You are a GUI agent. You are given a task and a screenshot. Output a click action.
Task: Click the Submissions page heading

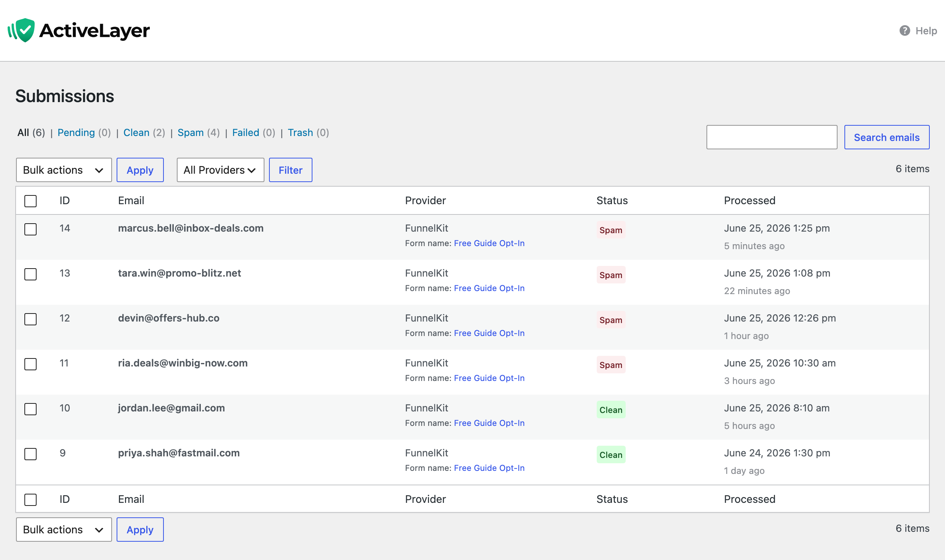pos(65,96)
